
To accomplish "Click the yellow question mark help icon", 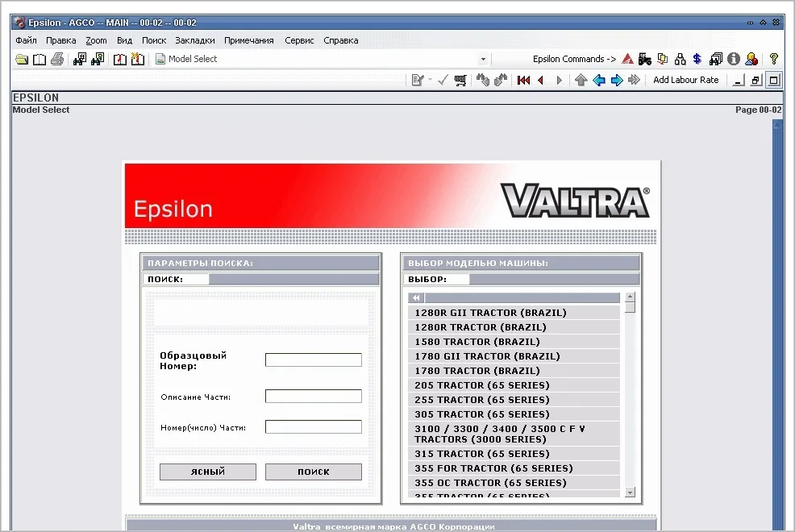I will 774,60.
